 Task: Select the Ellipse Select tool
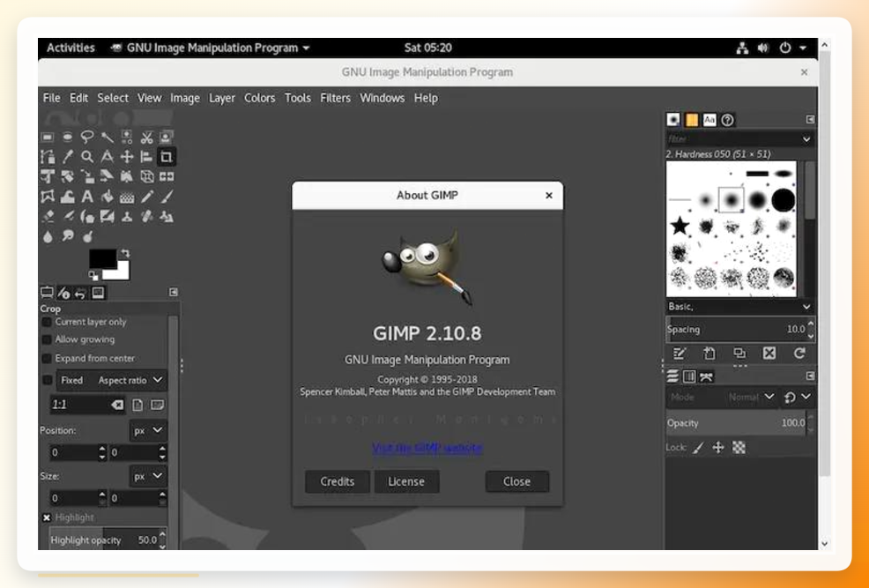[68, 137]
